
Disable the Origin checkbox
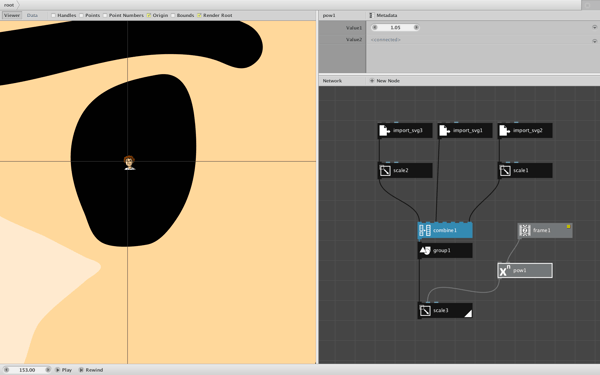pos(149,15)
